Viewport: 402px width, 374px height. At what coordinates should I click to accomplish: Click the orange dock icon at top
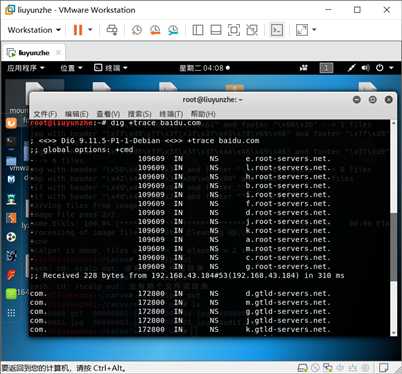(x=11, y=123)
